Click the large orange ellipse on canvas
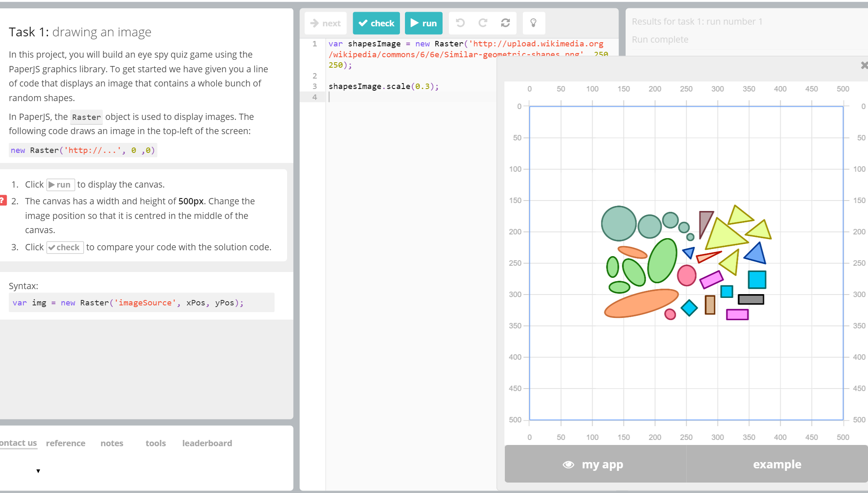The image size is (868, 493). 641,303
